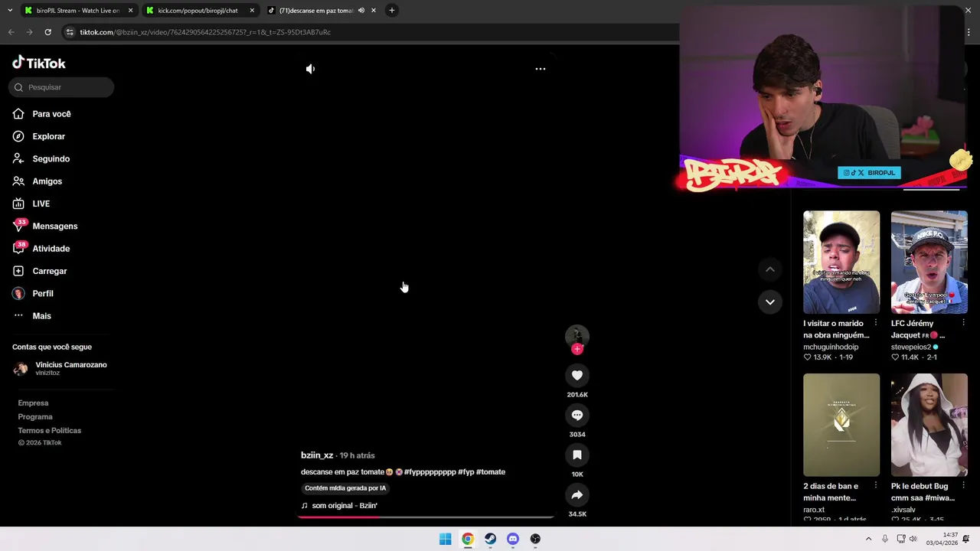Close the kick.com popout chat tab

click(252, 11)
